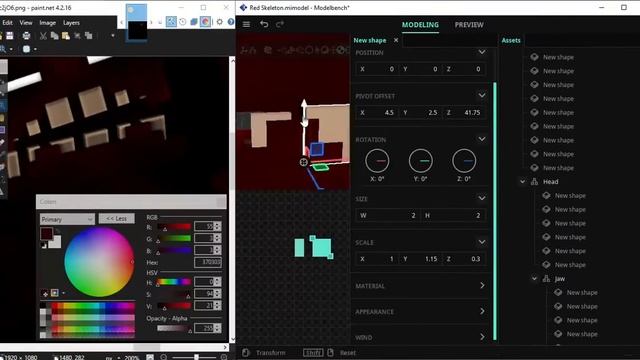Collapse the SCALE section chevron
The image size is (640, 360).
pos(482,242)
